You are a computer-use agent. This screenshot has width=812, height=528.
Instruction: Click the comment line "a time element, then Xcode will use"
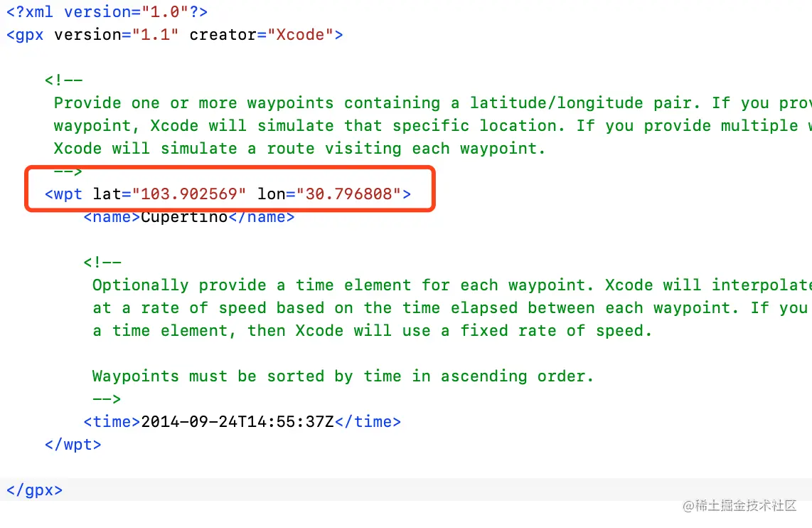[372, 331]
